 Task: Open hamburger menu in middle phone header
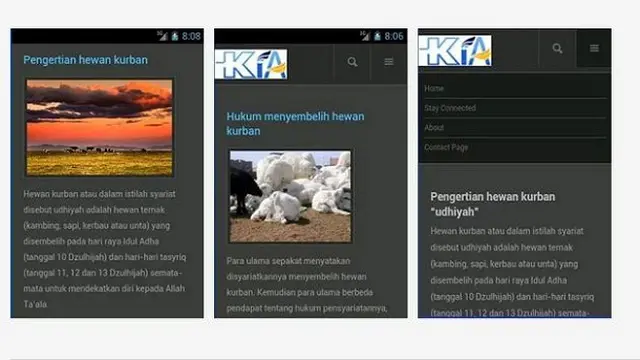click(x=389, y=62)
